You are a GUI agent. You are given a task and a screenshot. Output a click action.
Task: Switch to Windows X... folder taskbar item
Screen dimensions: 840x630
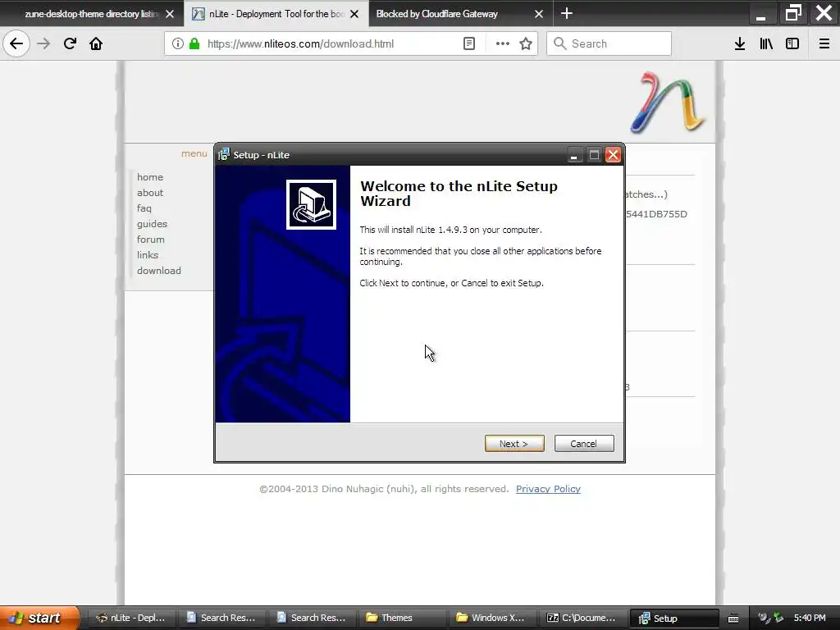[x=492, y=618]
